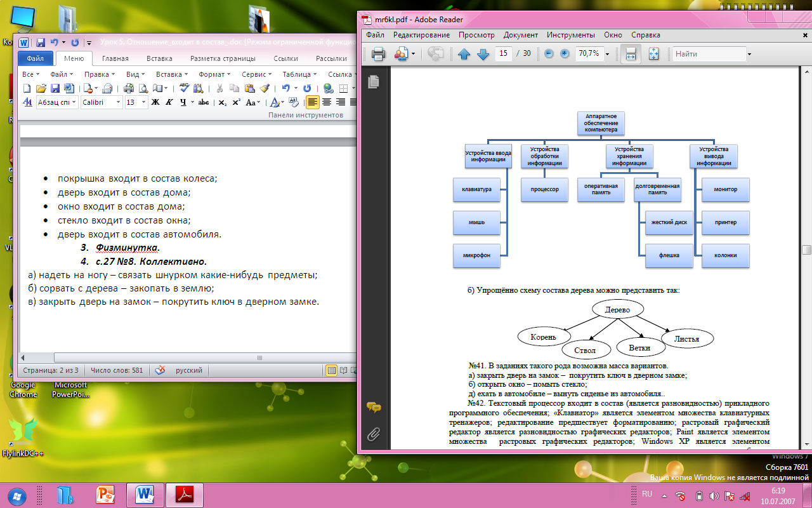
Task: Click Save icon in Word Quick Access bar
Action: pos(41,43)
